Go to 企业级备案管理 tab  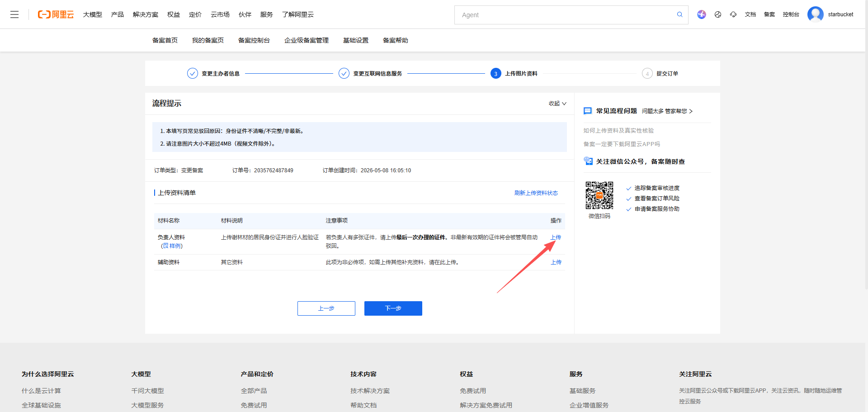[307, 40]
